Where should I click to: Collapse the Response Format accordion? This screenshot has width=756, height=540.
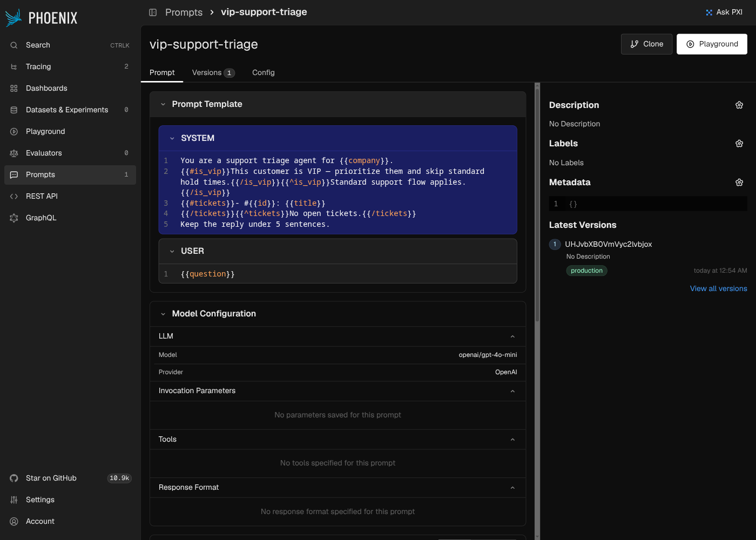click(x=337, y=488)
